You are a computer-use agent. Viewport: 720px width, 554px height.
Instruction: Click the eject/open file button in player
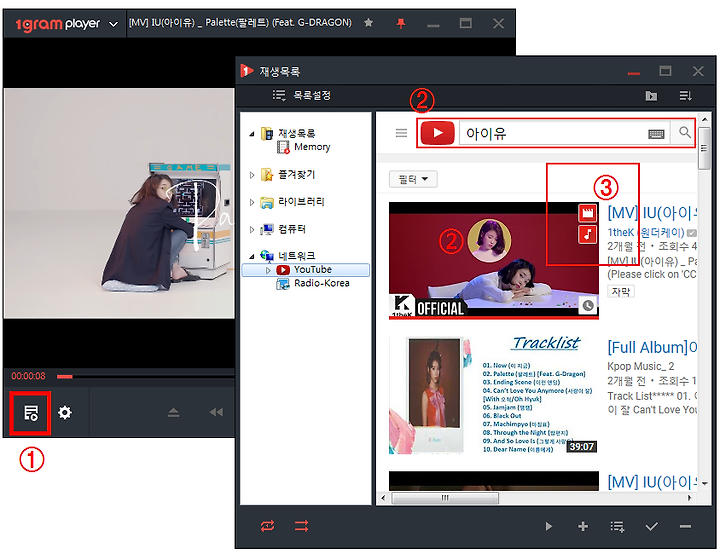coord(174,412)
